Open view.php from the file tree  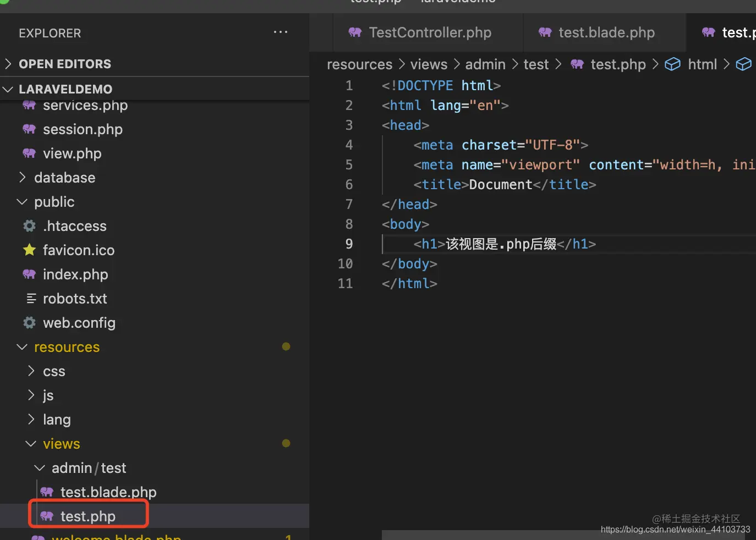[72, 153]
